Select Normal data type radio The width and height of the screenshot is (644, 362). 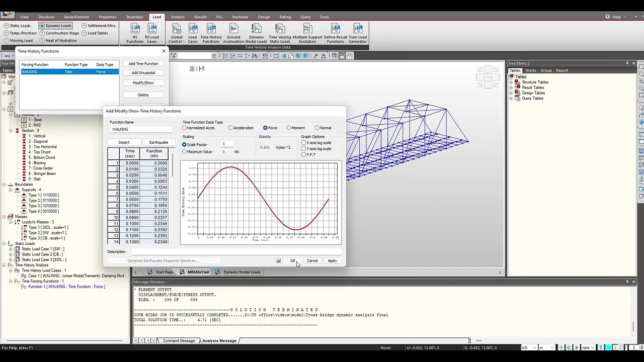317,128
